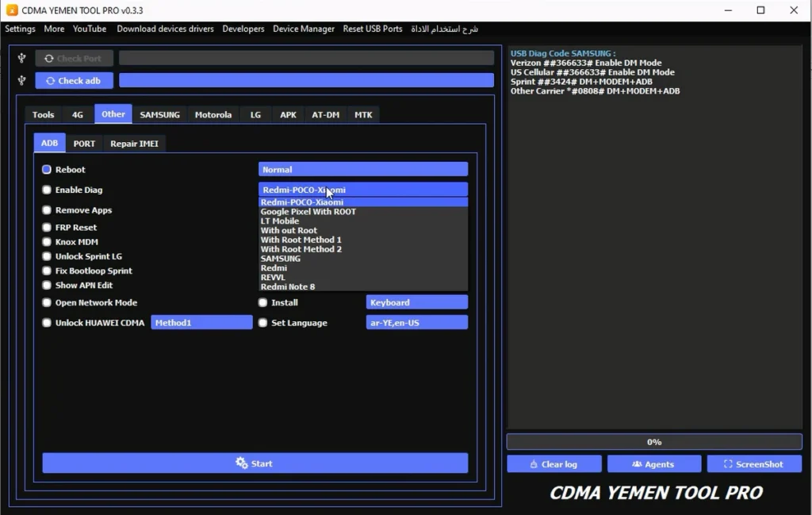Screen dimensions: 812x515
Task: Toggle the Knox MDM checkbox
Action: [x=47, y=242]
